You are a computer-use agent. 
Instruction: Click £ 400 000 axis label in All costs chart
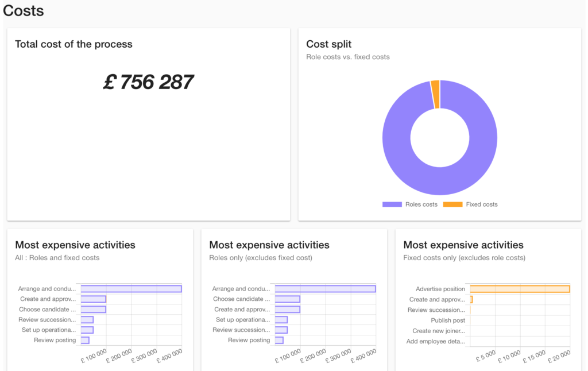click(169, 355)
